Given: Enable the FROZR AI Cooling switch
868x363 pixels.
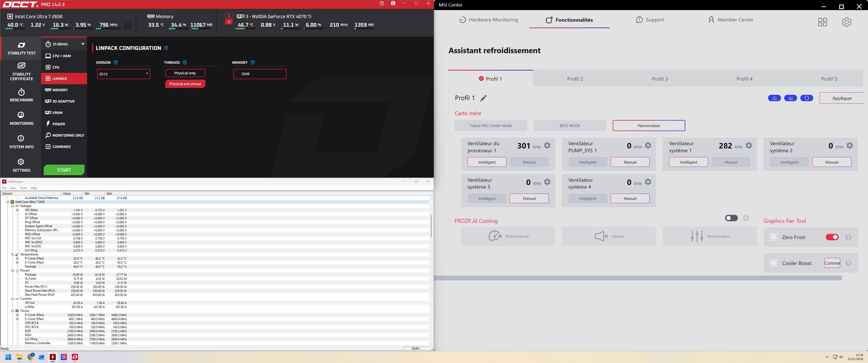Looking at the screenshot, I should coord(731,218).
